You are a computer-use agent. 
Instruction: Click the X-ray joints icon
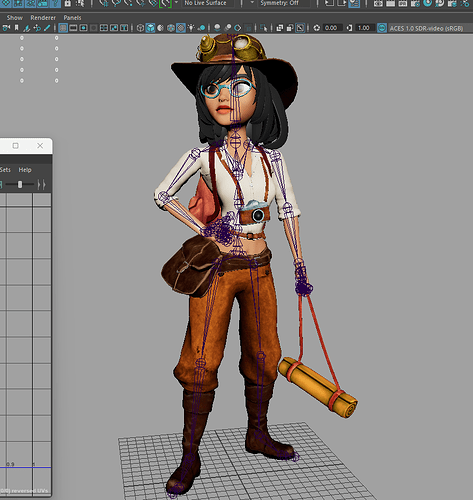coord(300,28)
